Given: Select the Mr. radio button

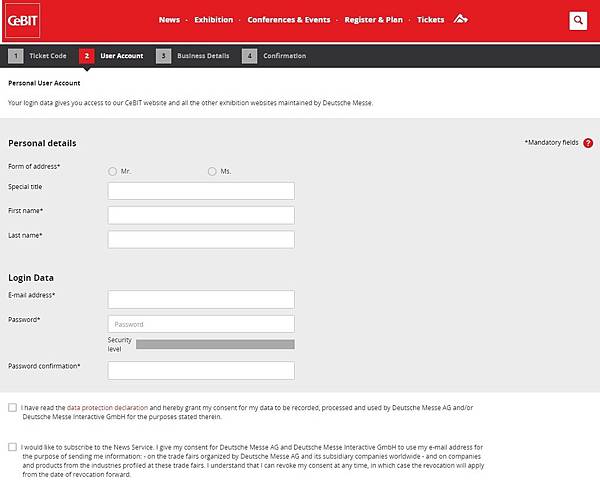Looking at the screenshot, I should tap(112, 171).
